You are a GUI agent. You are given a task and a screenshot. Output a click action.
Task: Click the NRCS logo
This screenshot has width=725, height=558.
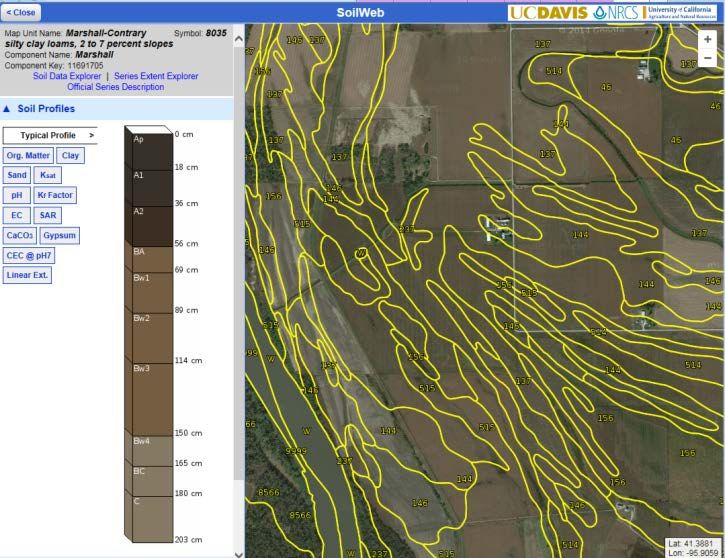coord(617,13)
